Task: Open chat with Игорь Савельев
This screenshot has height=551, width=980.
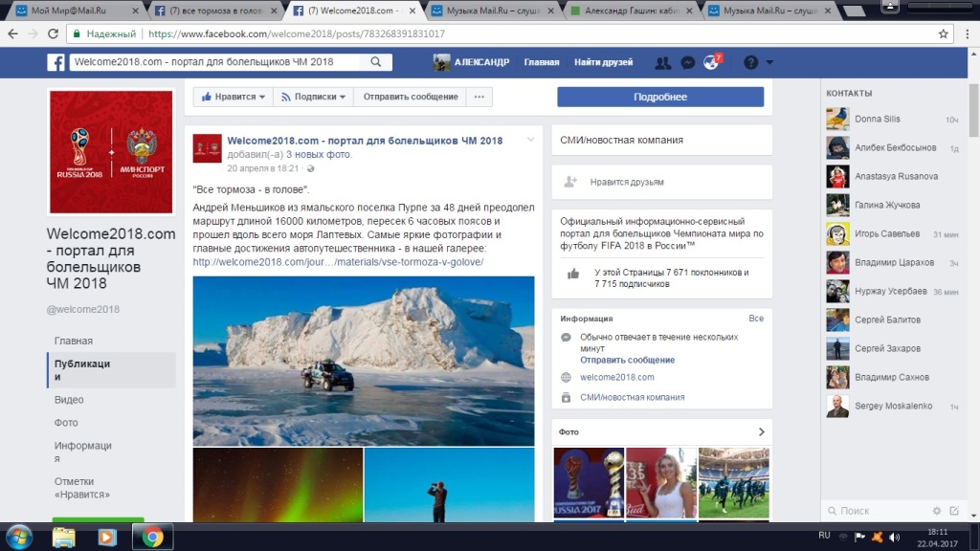Action: pos(893,233)
